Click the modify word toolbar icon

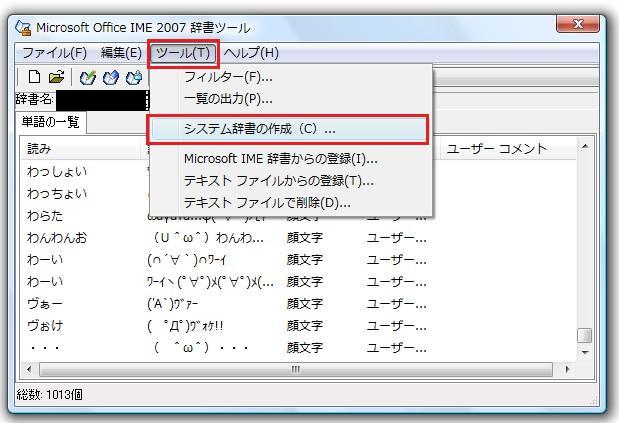[111, 77]
